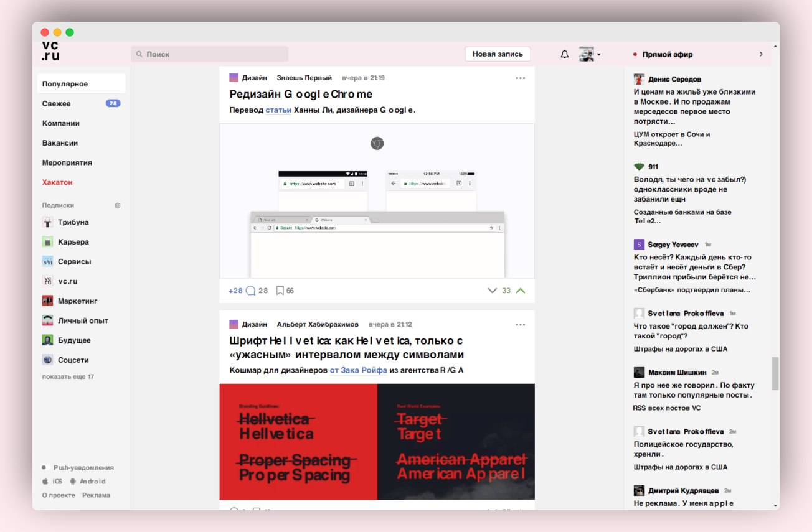
Task: Open more options for Шрифт Hellvetica post
Action: tap(521, 324)
